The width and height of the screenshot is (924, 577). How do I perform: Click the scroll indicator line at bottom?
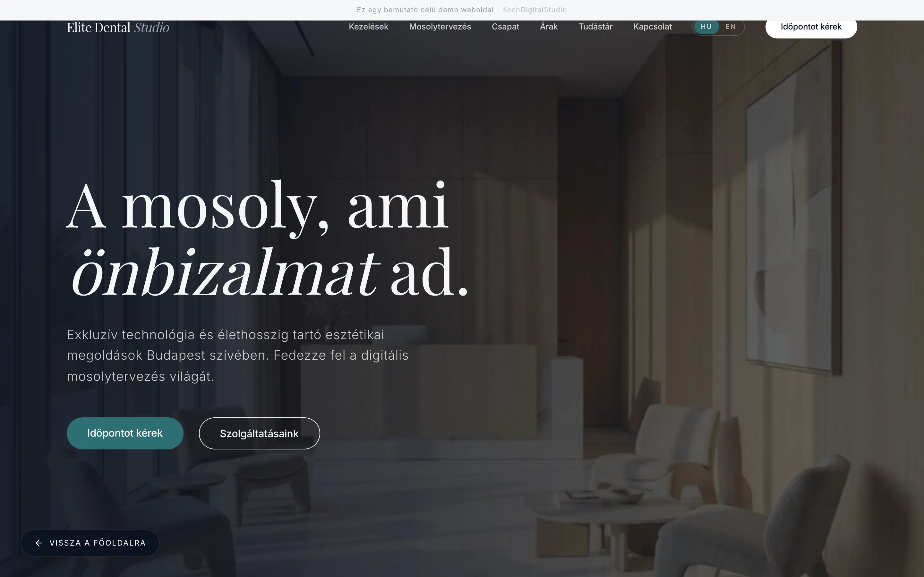click(462, 556)
